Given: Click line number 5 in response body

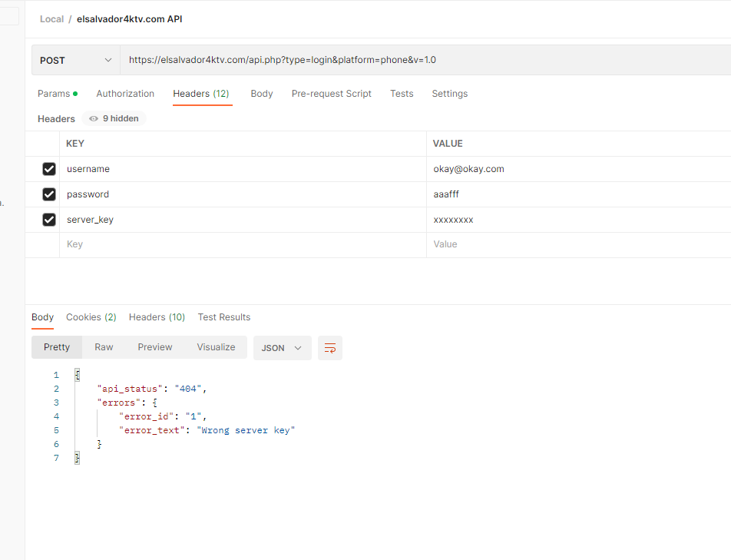Looking at the screenshot, I should pos(56,429).
